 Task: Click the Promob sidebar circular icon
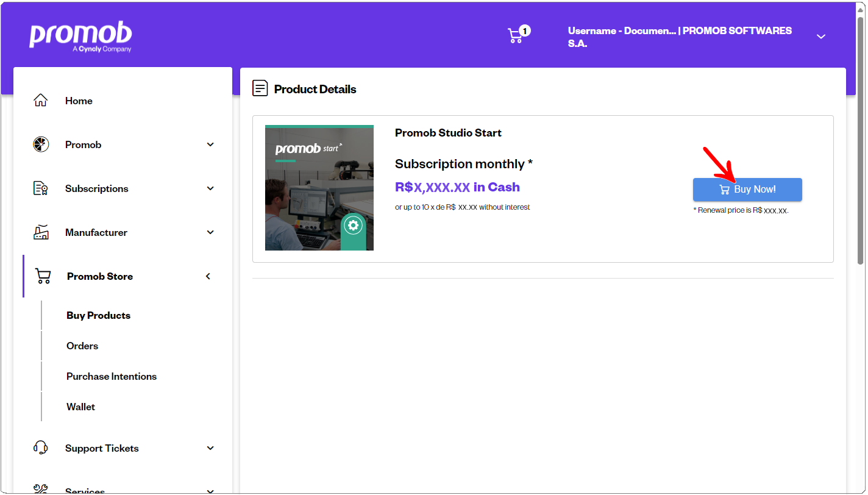click(40, 144)
